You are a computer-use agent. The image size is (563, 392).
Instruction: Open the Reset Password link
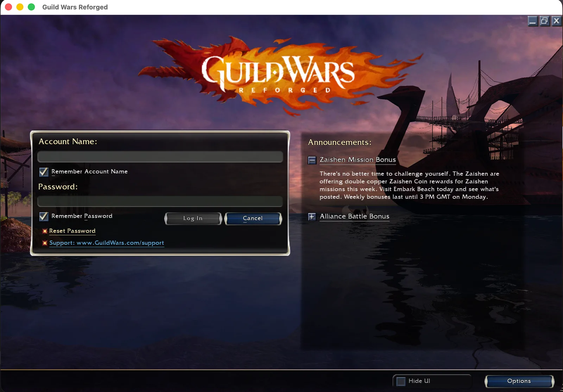pos(72,231)
